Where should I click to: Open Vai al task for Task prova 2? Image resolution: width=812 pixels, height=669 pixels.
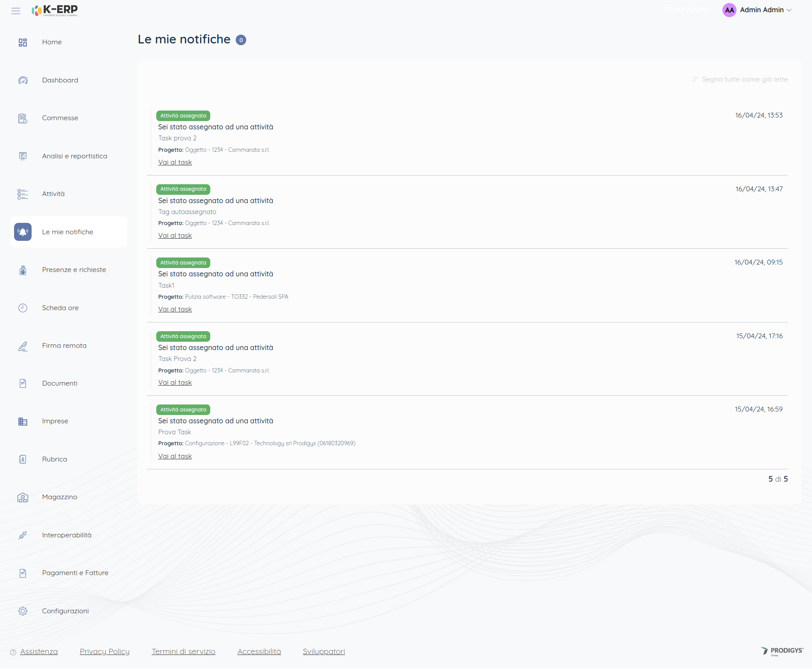[175, 162]
